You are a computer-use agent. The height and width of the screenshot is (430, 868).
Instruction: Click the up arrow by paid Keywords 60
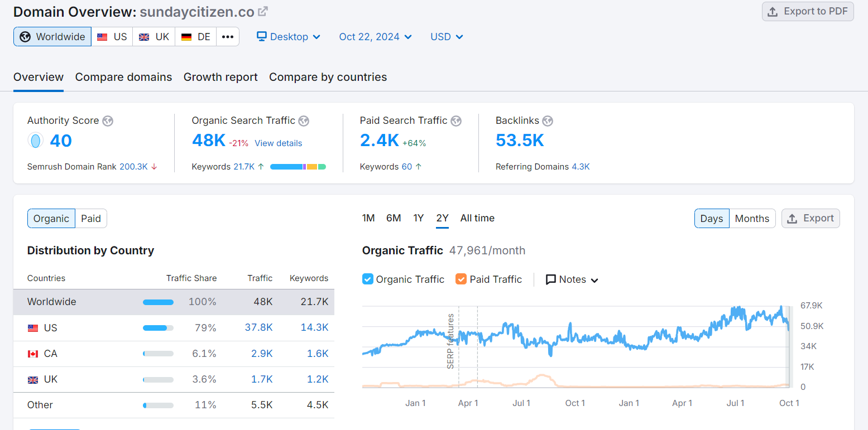pos(419,167)
